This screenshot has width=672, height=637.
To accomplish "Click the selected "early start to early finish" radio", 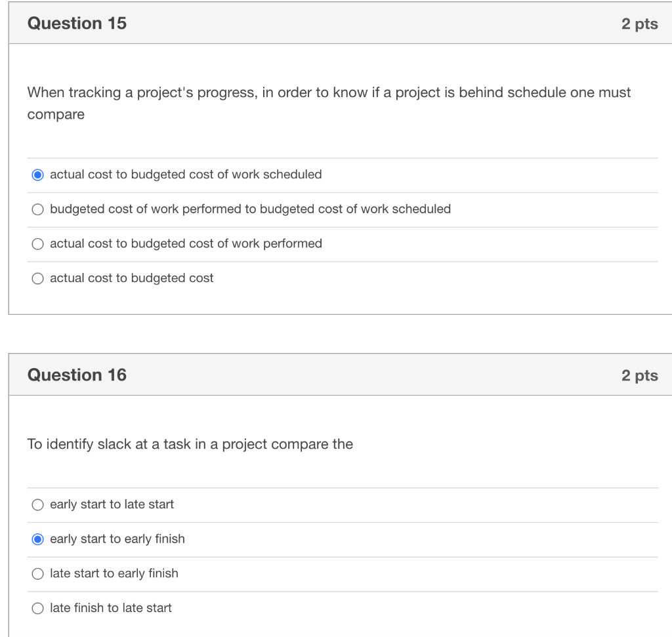I will click(x=37, y=539).
